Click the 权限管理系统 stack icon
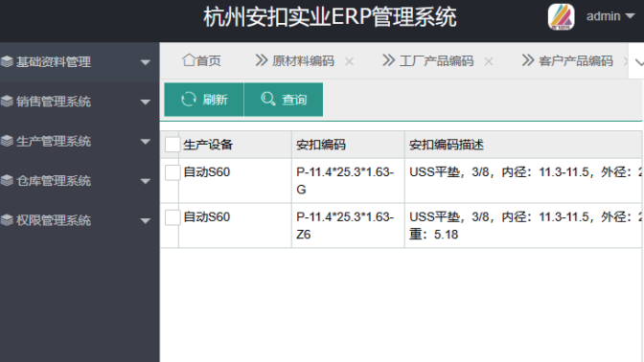Screen dimensions: 644x362 click(x=7, y=220)
